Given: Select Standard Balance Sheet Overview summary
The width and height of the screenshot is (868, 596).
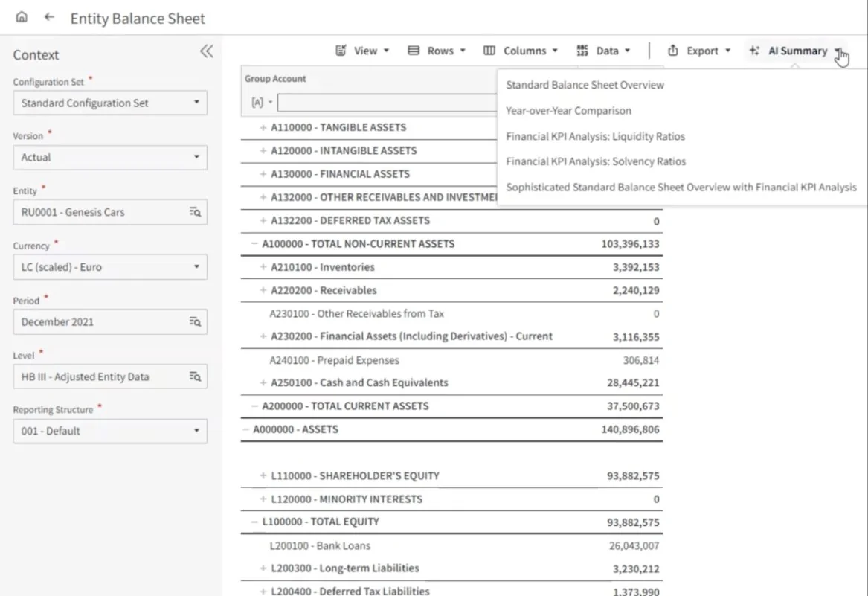Looking at the screenshot, I should (x=585, y=85).
